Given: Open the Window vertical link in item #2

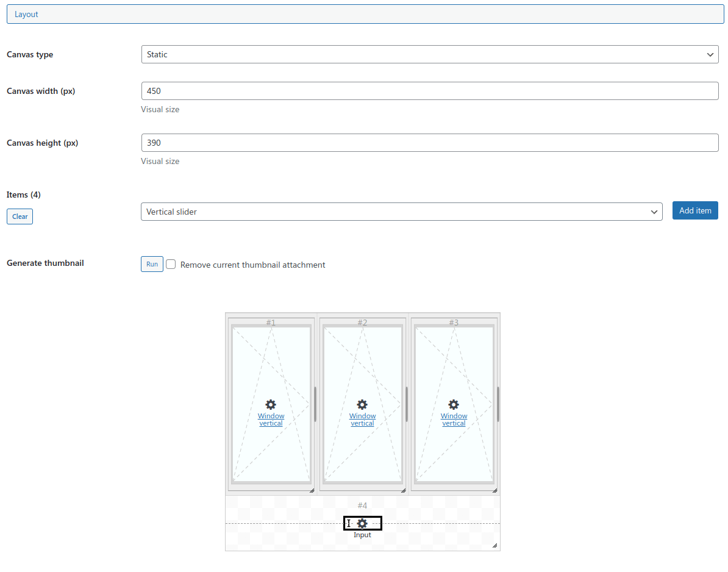Looking at the screenshot, I should pos(363,420).
